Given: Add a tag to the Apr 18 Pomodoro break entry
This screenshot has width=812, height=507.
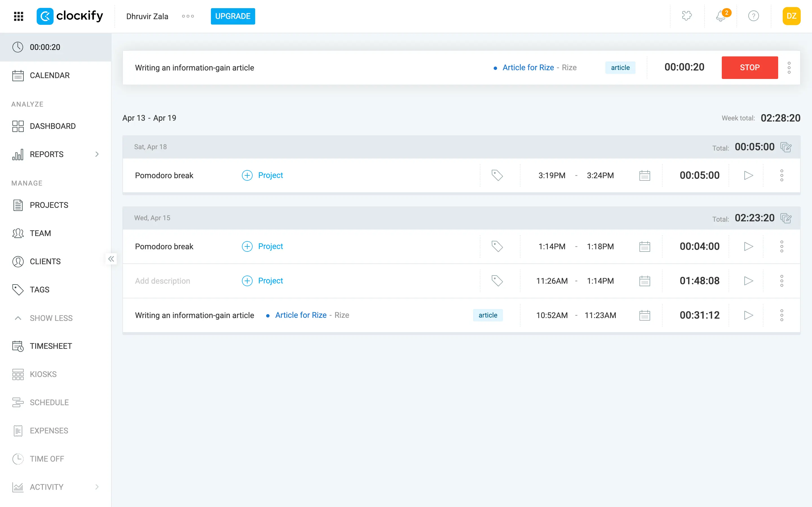Looking at the screenshot, I should (x=497, y=175).
